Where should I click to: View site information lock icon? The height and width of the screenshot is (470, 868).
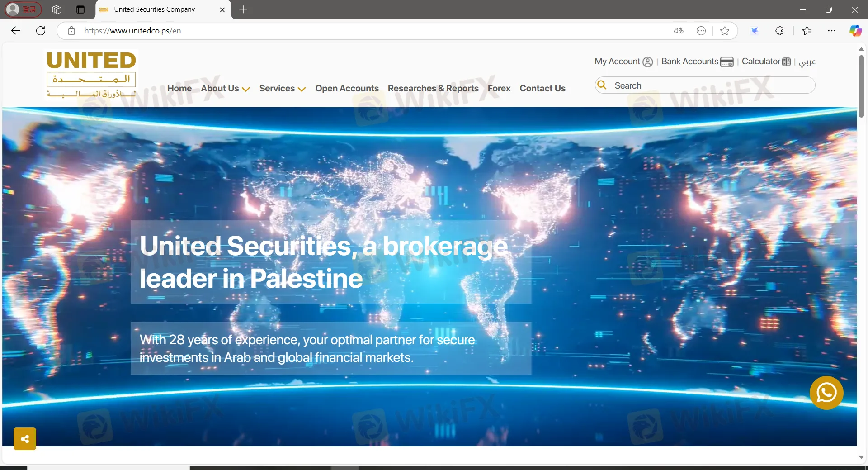[x=71, y=31]
